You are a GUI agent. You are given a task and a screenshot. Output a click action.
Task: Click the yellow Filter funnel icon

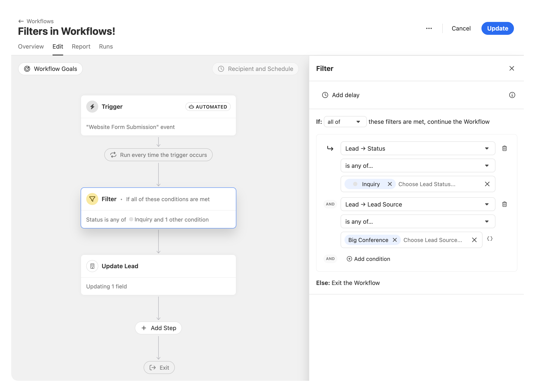[92, 199]
